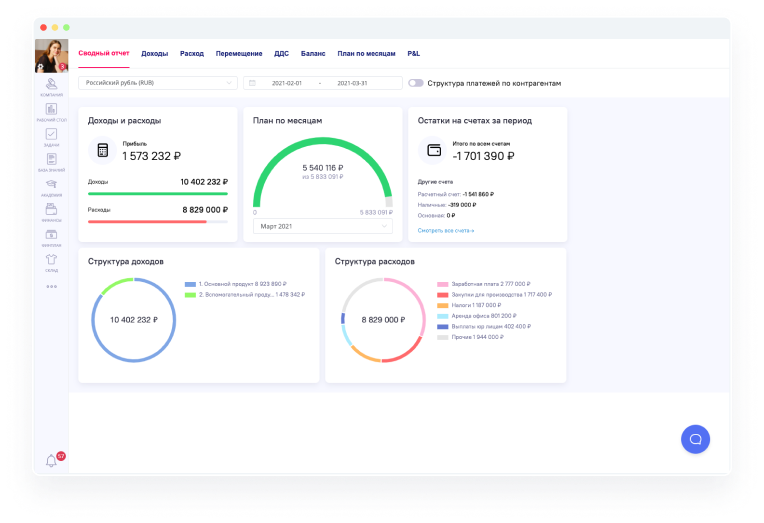Show more sidebar items via three dots
Screen dimensions: 764x523
pyautogui.click(x=52, y=287)
